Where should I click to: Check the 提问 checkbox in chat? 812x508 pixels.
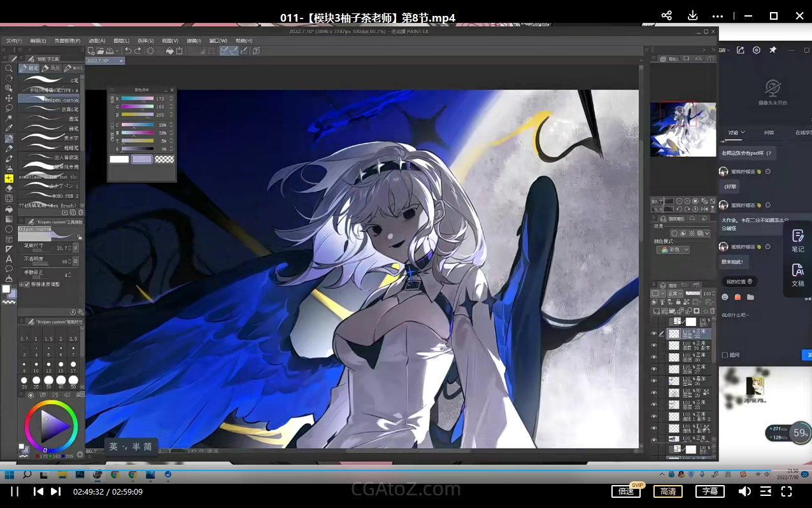725,355
